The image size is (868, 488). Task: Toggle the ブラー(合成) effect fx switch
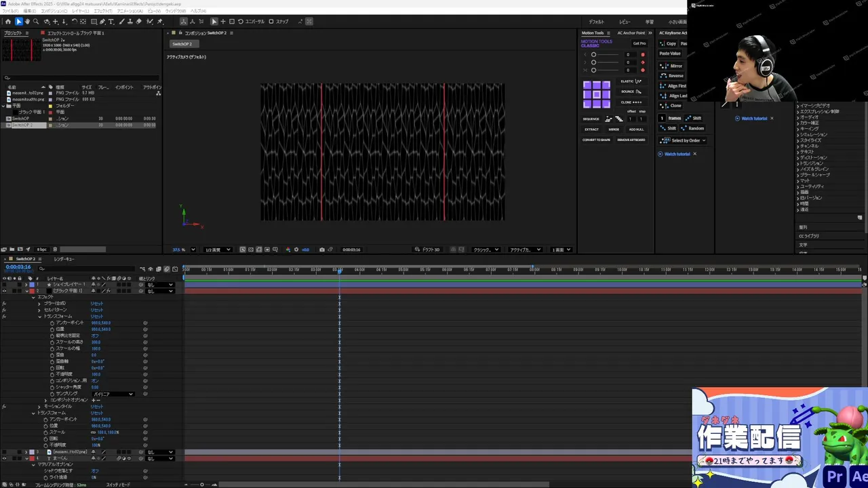coord(4,304)
